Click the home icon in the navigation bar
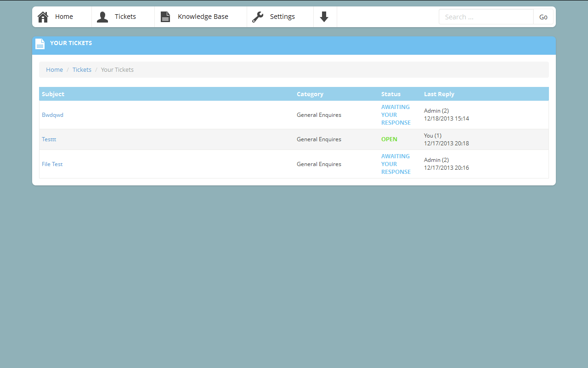588x368 pixels. pyautogui.click(x=43, y=16)
